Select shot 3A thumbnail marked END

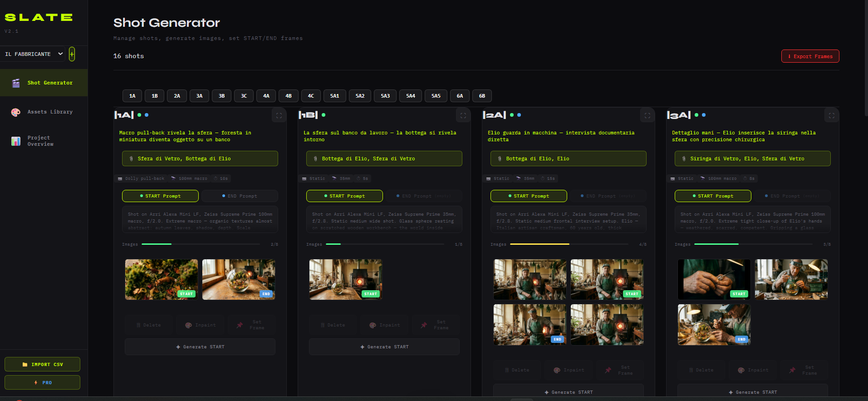pyautogui.click(x=714, y=325)
